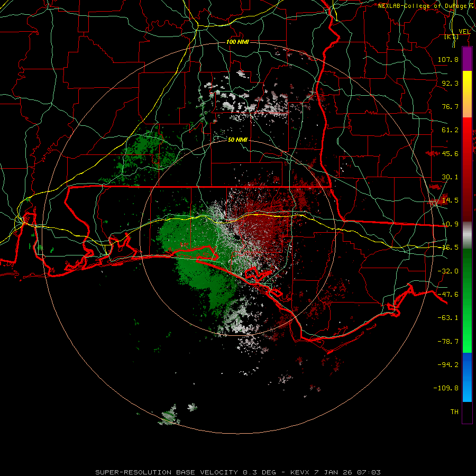Click the 100 NMI range ring label
Screen dimensions: 476x476
coord(237,42)
